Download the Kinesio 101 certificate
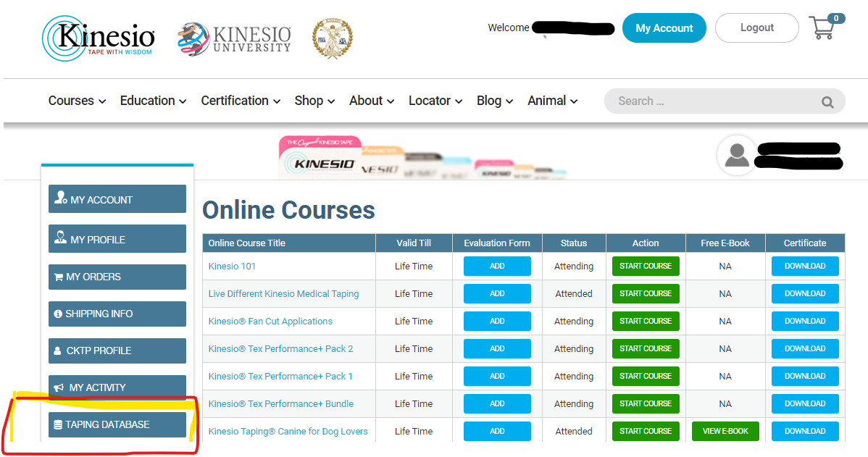Image resolution: width=868 pixels, height=457 pixels. 805,266
